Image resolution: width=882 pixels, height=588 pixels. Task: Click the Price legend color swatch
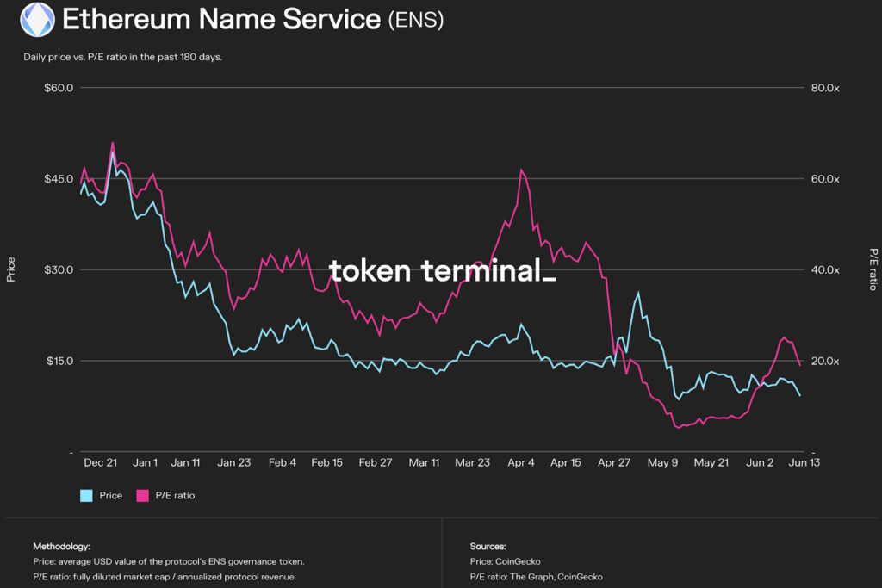coord(86,495)
